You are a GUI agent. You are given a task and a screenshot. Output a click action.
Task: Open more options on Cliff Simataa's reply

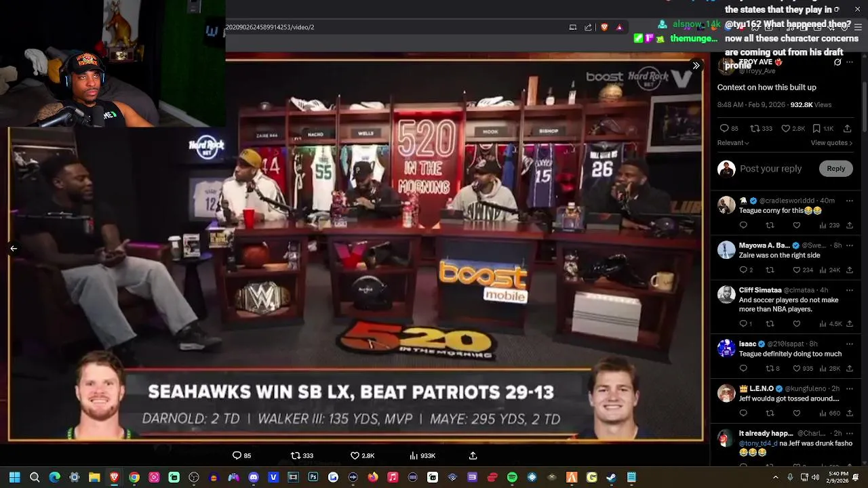(850, 290)
